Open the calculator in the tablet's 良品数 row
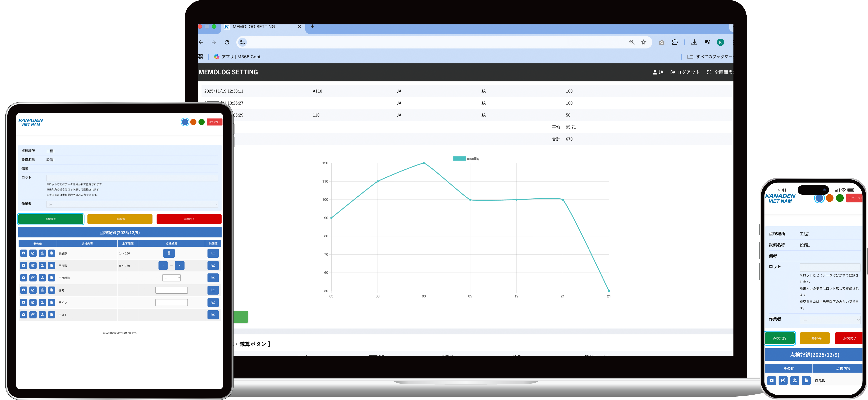Image resolution: width=868 pixels, height=400 pixels. 169,253
